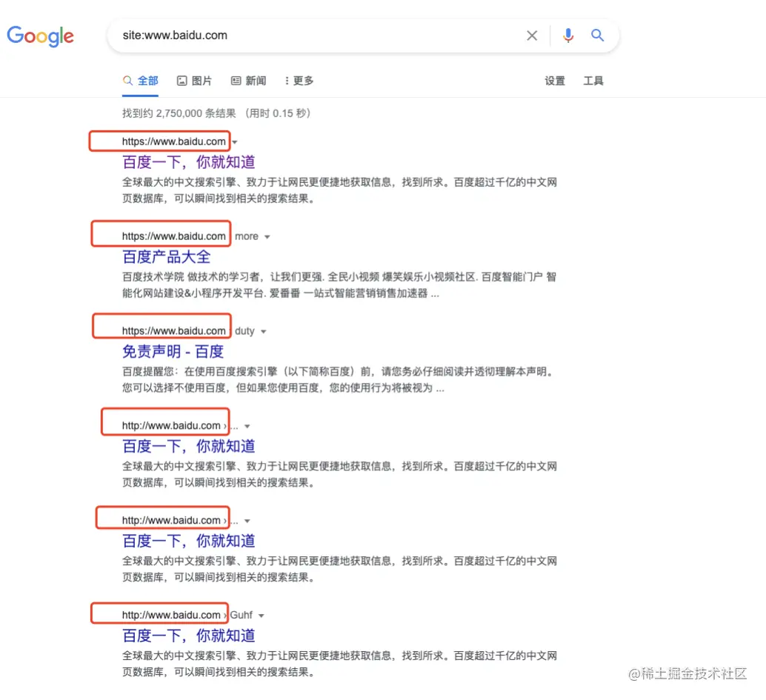Open 设置 settings
Viewport: 766px width, 700px height.
(x=554, y=81)
